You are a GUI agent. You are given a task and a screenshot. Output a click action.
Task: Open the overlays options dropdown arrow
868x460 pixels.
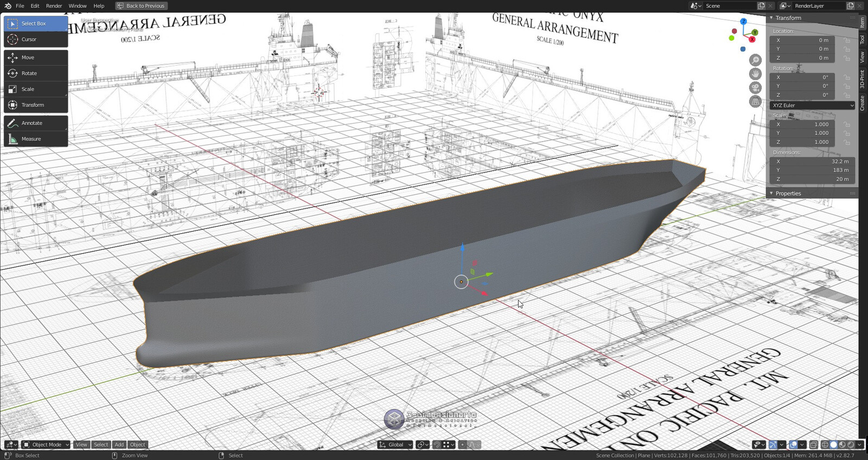[802, 445]
